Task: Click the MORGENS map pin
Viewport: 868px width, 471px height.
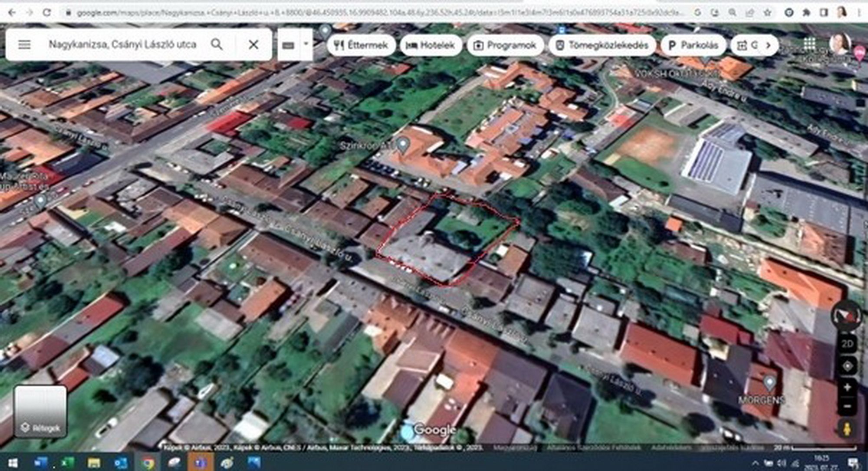Action: (x=769, y=383)
